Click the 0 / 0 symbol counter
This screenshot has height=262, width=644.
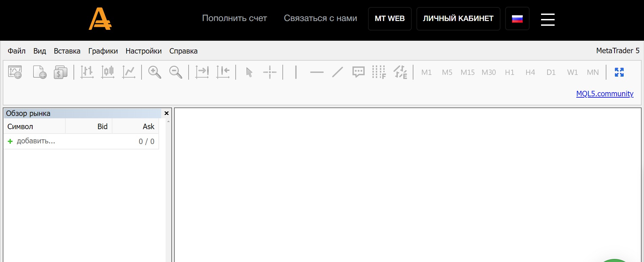click(x=146, y=141)
